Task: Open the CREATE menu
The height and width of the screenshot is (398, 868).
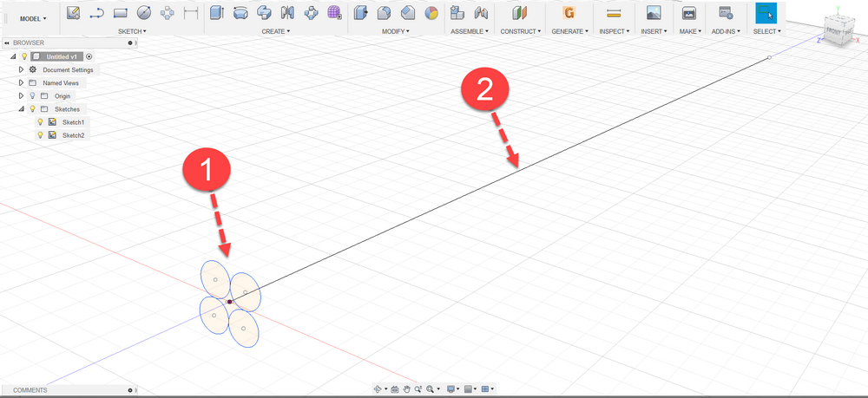Action: (276, 31)
